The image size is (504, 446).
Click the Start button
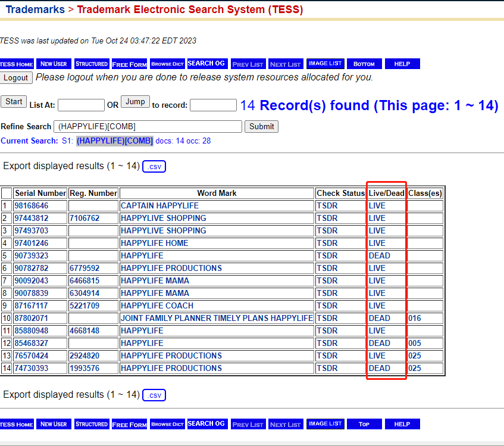tap(14, 102)
